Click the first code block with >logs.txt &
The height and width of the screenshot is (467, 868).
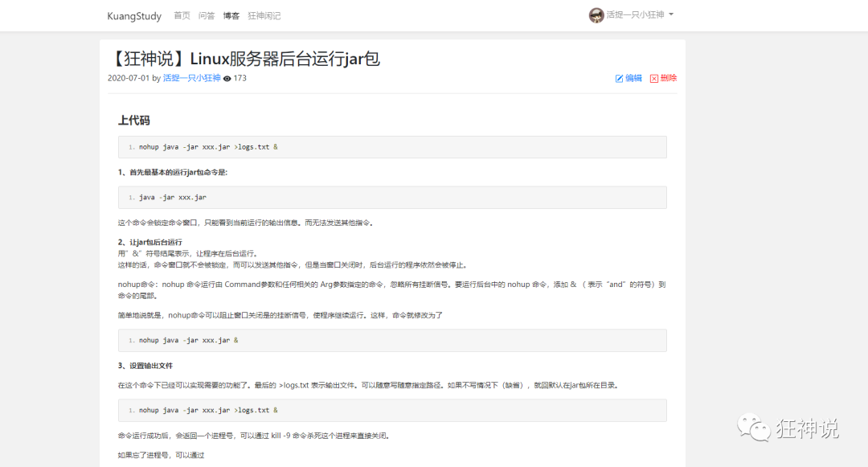pos(392,147)
